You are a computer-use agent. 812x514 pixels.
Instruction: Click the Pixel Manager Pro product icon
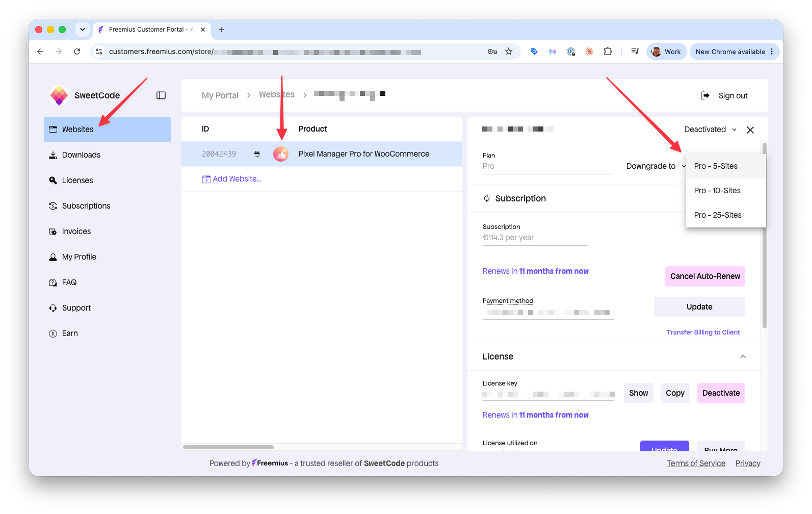pyautogui.click(x=281, y=154)
